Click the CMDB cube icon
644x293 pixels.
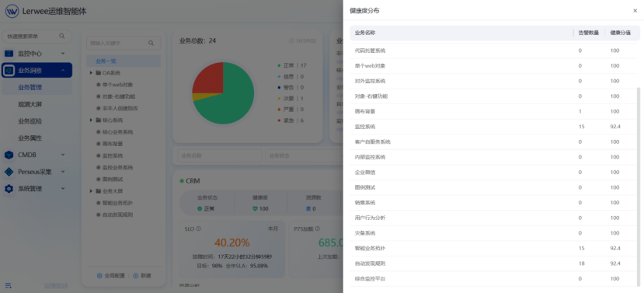(x=9, y=155)
